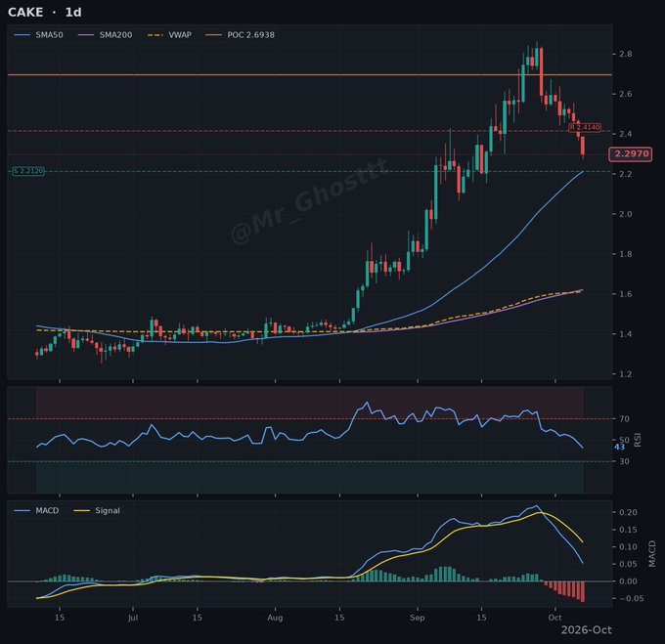Screen dimensions: 665x644
Task: Click the latest red candlestick at 2.2970
Action: click(x=583, y=147)
